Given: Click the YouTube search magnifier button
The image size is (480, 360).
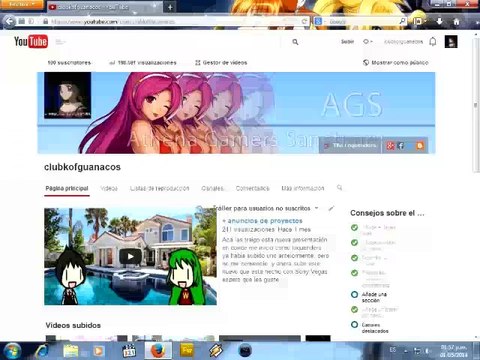Looking at the screenshot, I should pyautogui.click(x=295, y=42).
